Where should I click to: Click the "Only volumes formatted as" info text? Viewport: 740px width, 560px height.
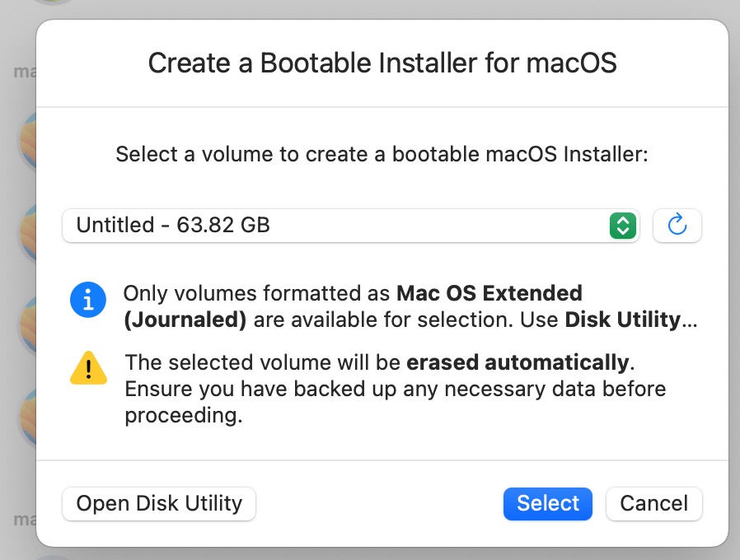pos(257,293)
